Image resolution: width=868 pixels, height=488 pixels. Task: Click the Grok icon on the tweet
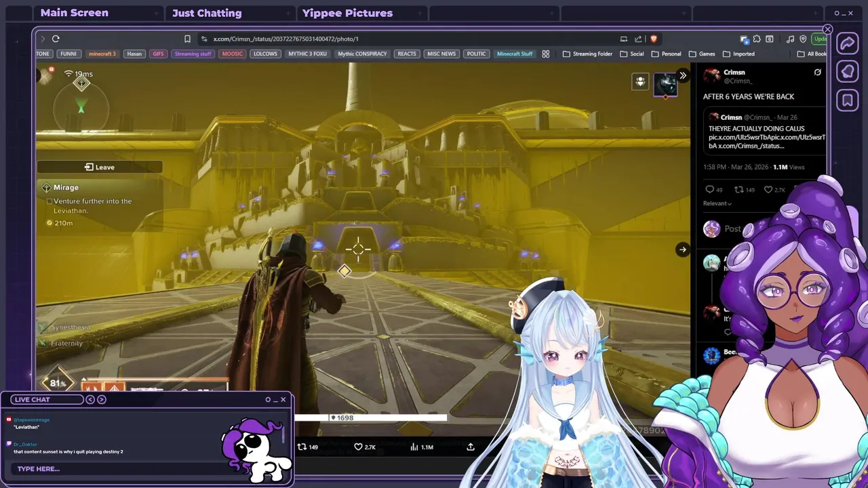(x=818, y=73)
